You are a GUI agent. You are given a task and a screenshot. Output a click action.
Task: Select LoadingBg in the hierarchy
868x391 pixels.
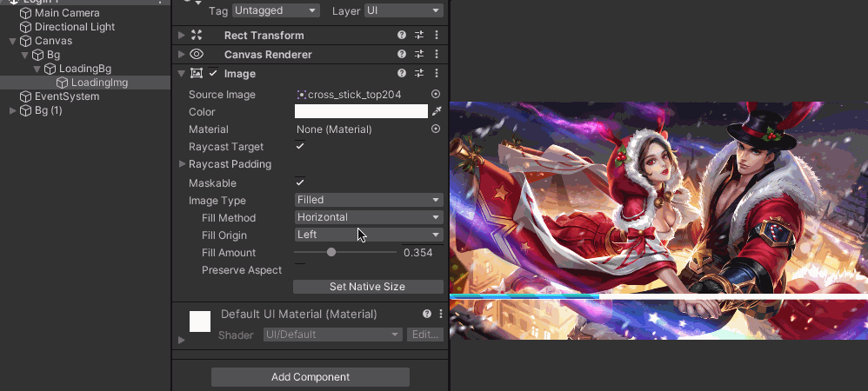coord(85,69)
